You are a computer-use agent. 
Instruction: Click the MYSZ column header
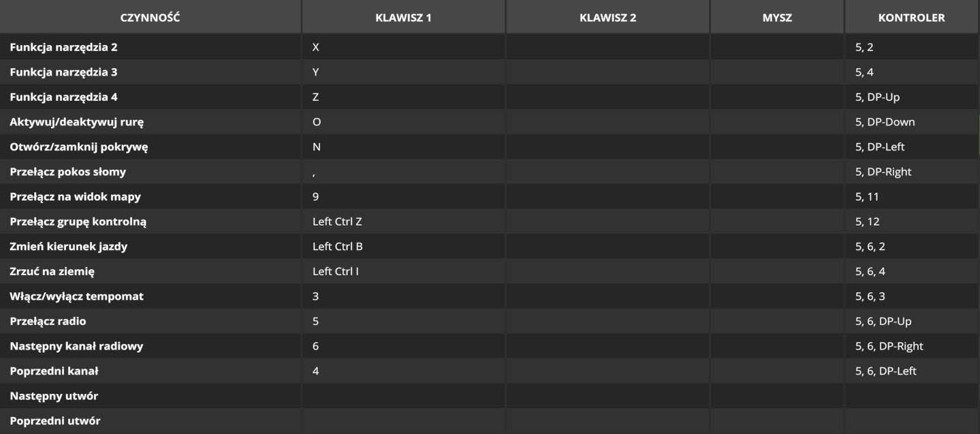[x=777, y=18]
